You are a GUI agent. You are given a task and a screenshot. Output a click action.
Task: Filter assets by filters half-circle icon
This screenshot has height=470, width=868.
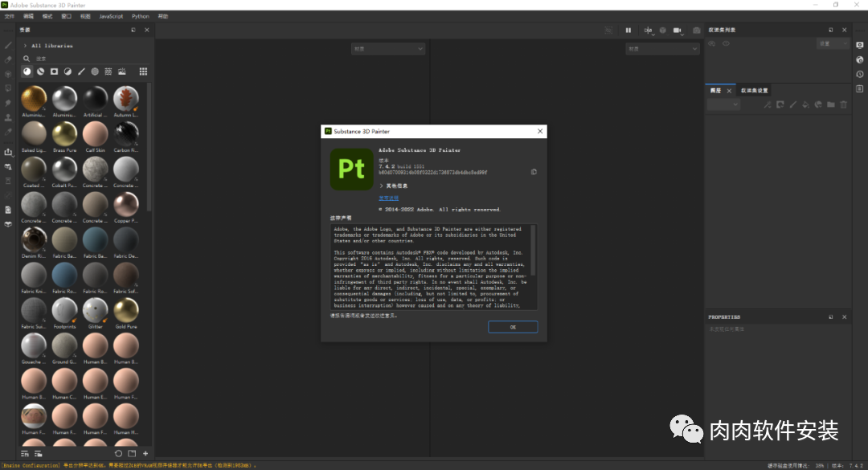click(68, 72)
